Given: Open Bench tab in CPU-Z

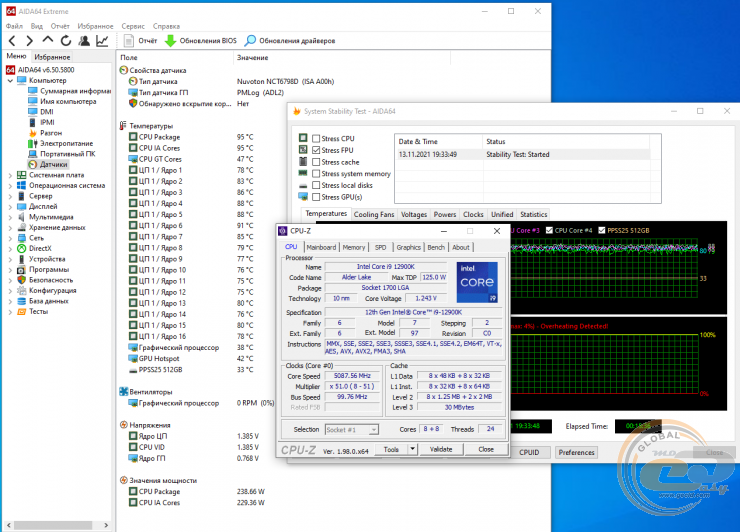Looking at the screenshot, I should pos(436,247).
